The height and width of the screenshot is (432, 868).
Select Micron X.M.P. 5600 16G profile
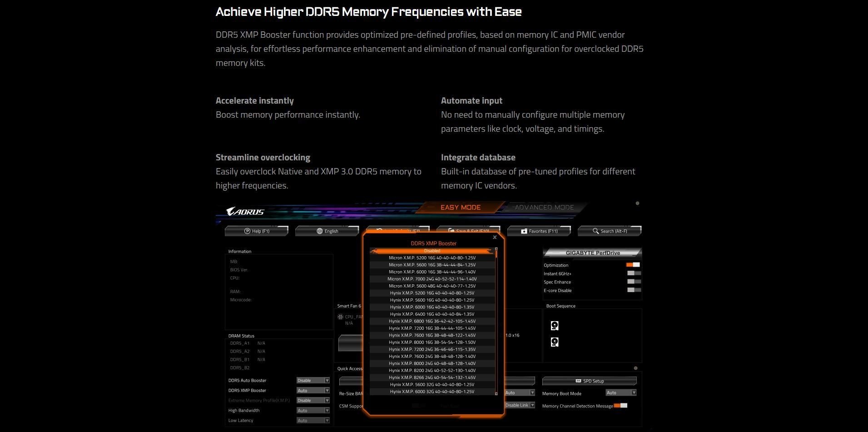(x=432, y=265)
